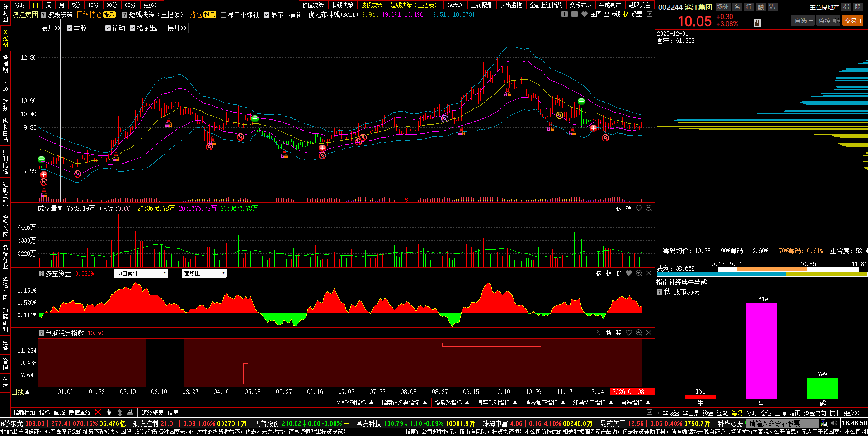
Task: Click the 监控 button
Action: click(x=828, y=21)
